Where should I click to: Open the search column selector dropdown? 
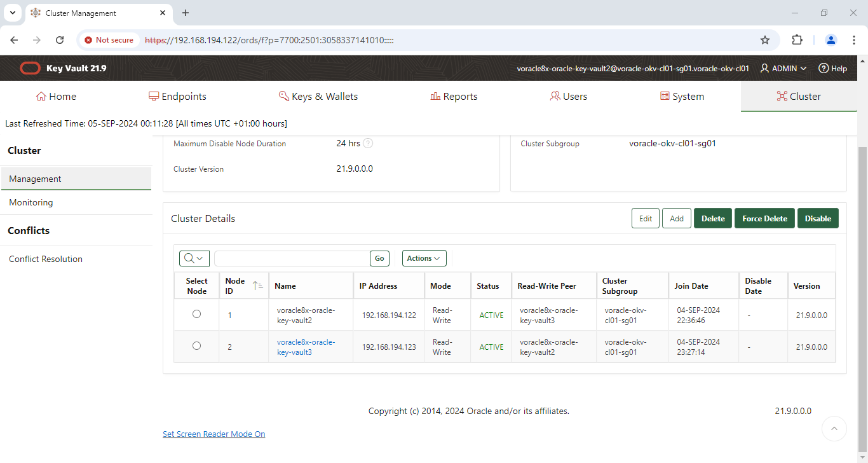pos(194,258)
